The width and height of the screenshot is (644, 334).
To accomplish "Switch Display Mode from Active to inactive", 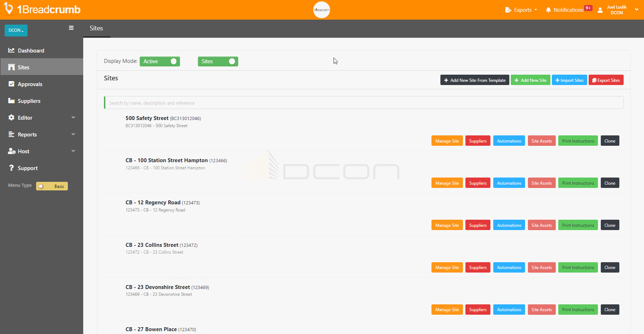I will click(x=160, y=61).
